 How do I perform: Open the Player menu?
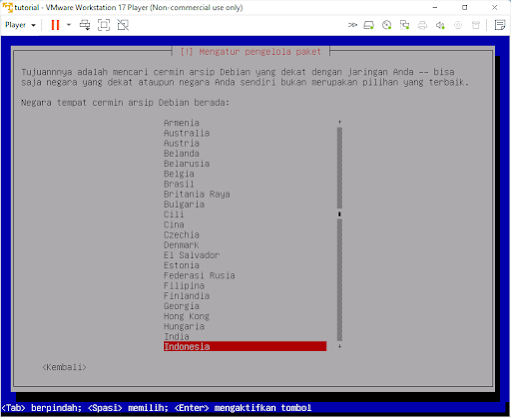[x=20, y=25]
